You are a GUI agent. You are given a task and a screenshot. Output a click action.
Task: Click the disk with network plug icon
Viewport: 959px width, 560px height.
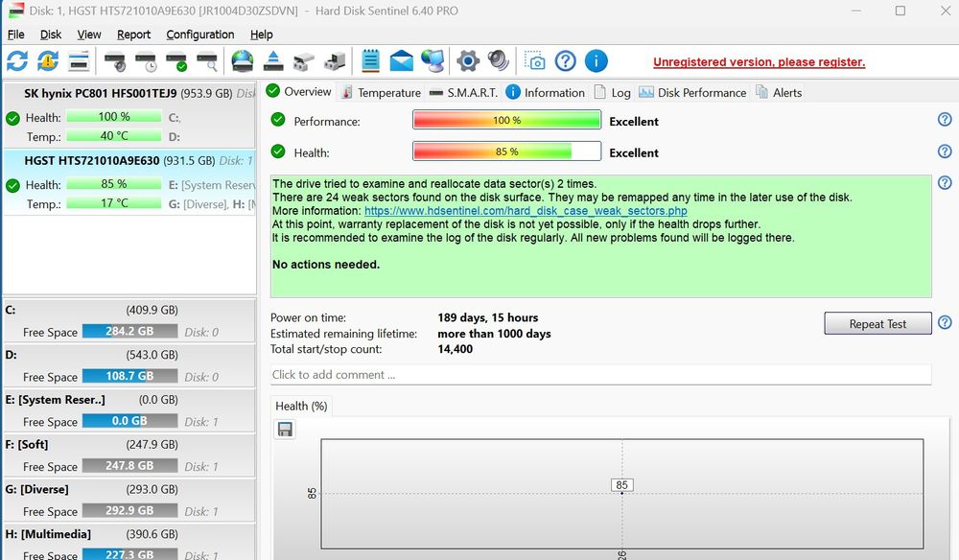click(x=303, y=61)
